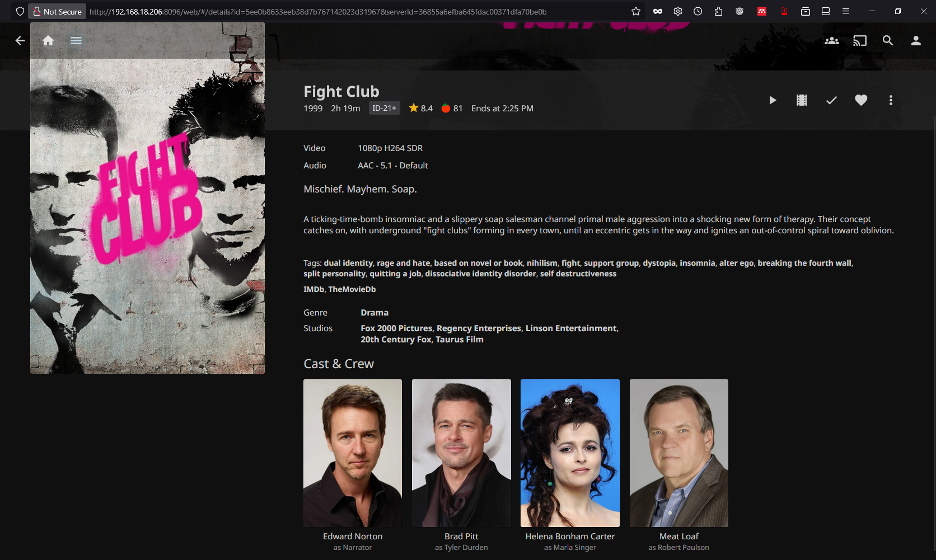Open Linson Entertainment studio
Screen dimensions: 936x560
pyautogui.click(x=571, y=328)
